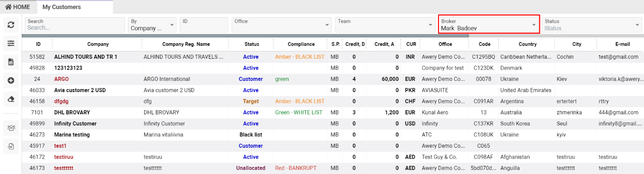Clear filters with the eraser icon

[11, 99]
